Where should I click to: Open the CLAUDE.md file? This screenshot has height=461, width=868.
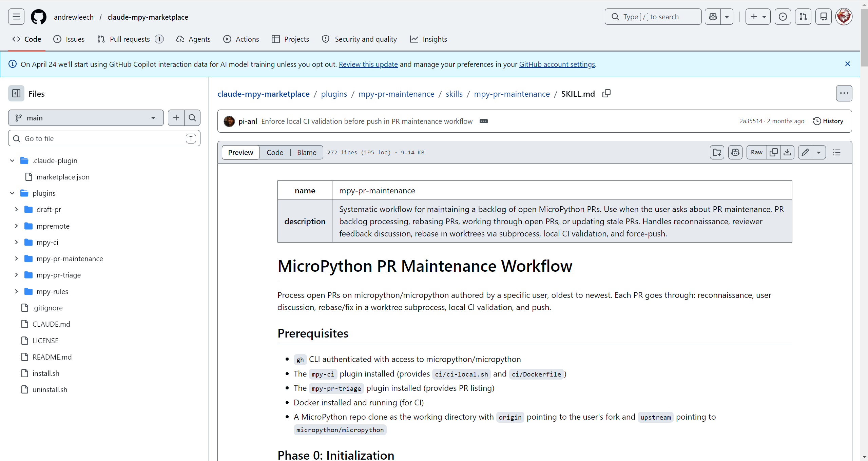tap(51, 324)
